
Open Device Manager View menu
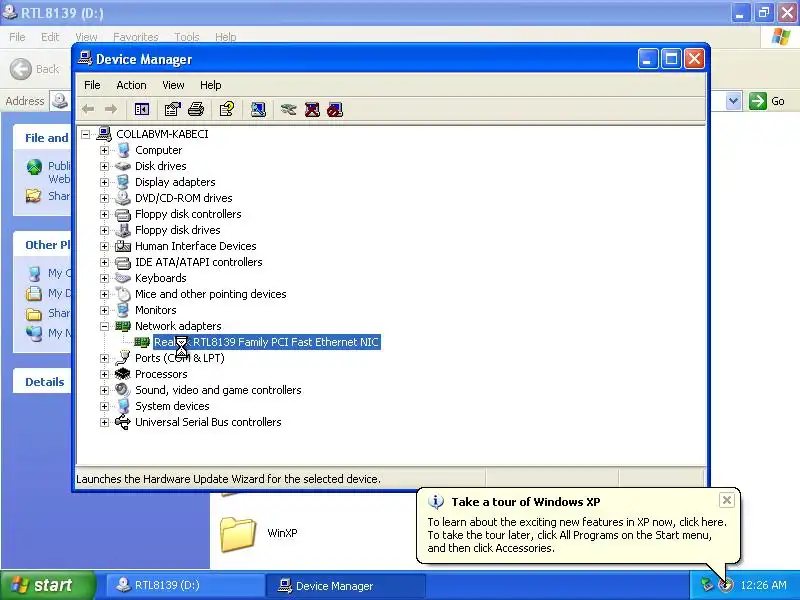[x=173, y=85]
